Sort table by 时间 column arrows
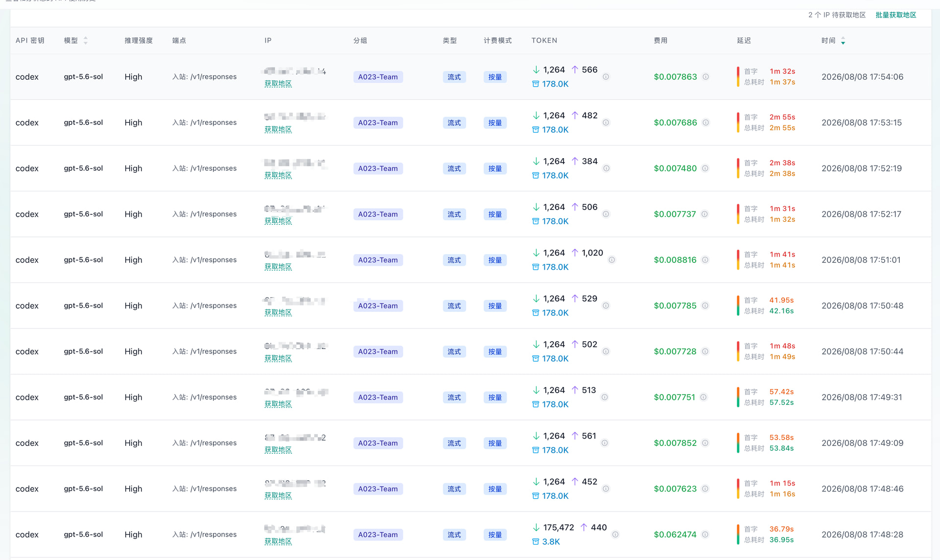The width and height of the screenshot is (940, 560). 843,41
